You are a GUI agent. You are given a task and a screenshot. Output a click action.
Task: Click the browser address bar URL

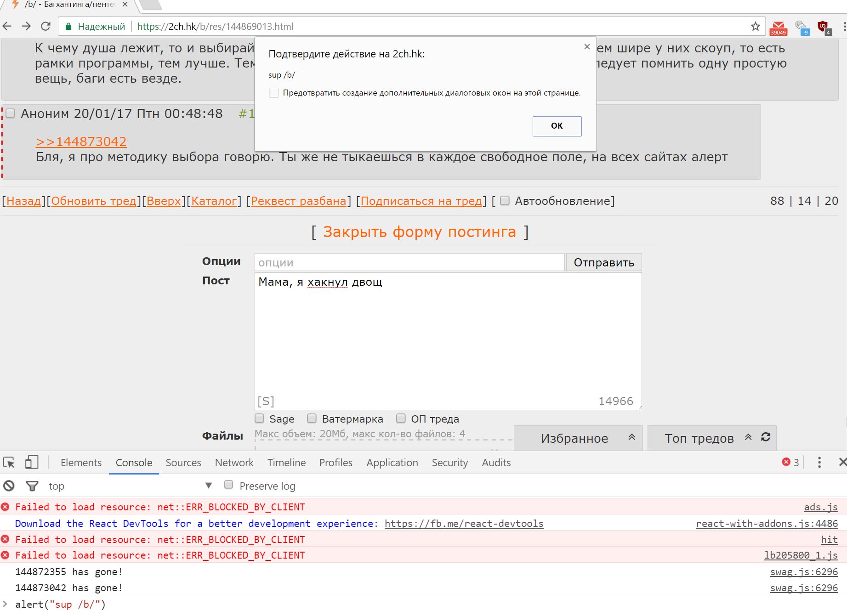click(215, 27)
